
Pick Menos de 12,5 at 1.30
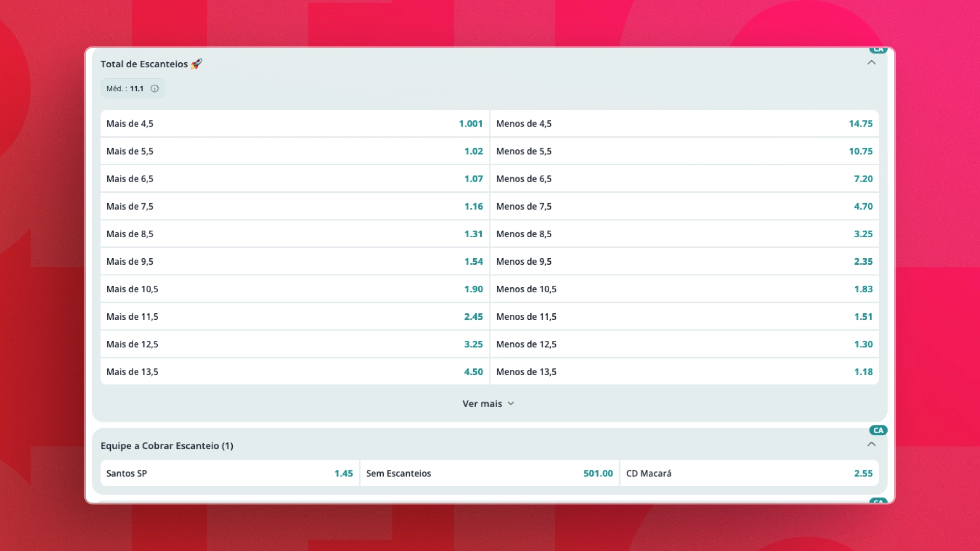[684, 344]
